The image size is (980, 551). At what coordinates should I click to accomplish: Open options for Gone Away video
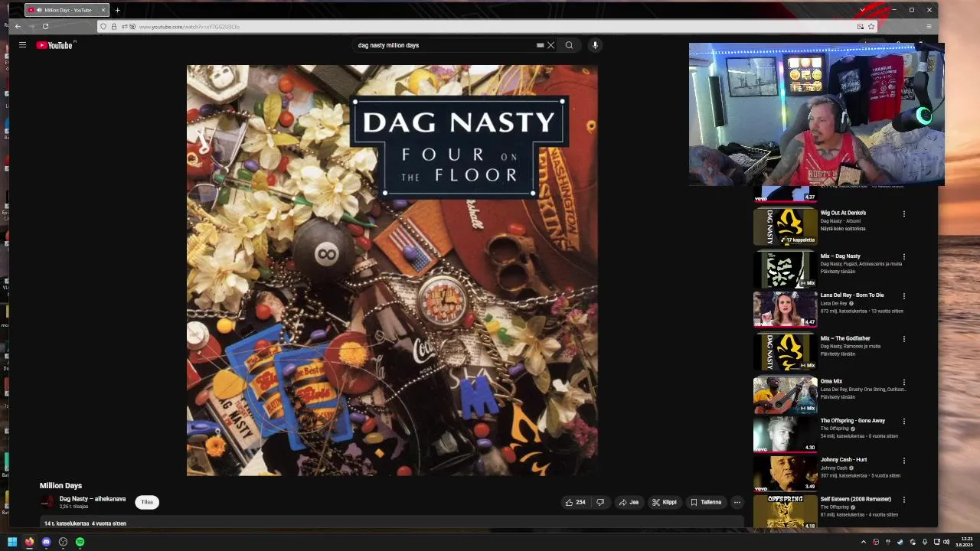click(904, 422)
